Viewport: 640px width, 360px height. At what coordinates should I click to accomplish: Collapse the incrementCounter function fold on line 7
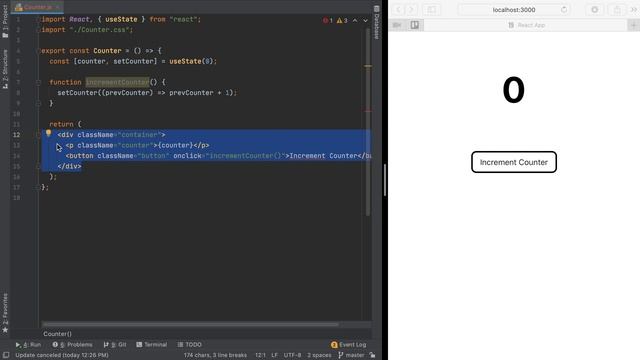(x=38, y=82)
